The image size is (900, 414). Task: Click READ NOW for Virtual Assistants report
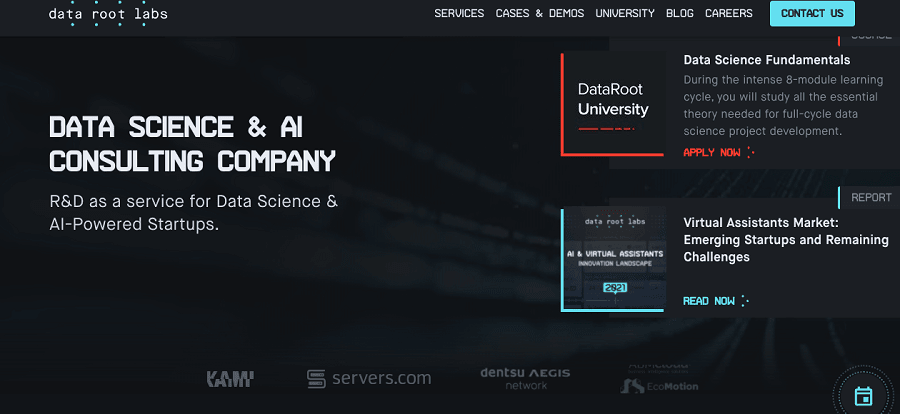(716, 301)
